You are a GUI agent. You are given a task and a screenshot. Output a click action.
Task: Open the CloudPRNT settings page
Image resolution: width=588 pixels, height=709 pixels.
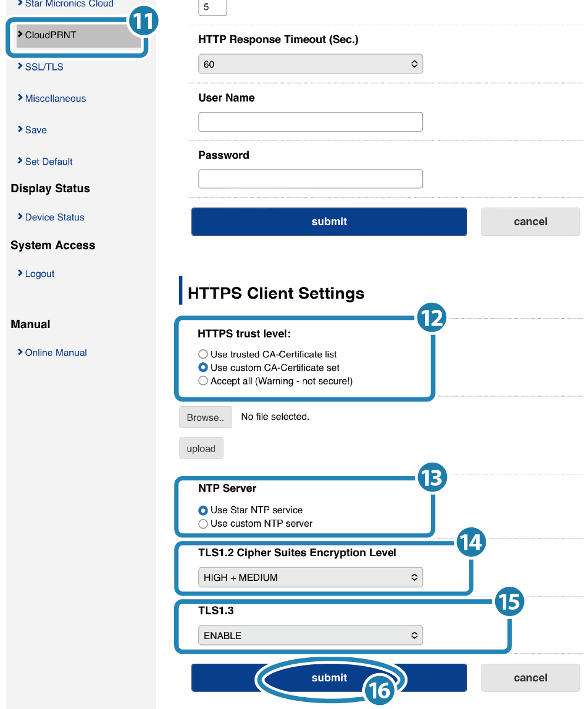51,35
